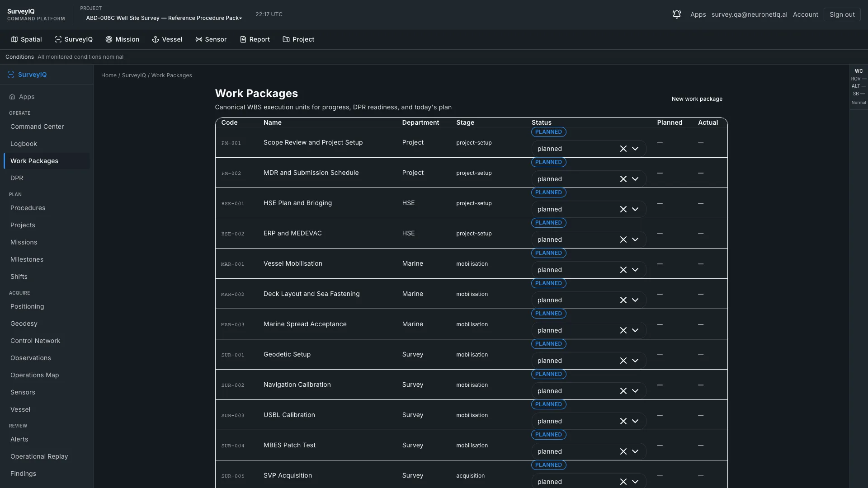Image resolution: width=868 pixels, height=488 pixels.
Task: Expand status dropdown for Geodetic Setup
Action: (x=635, y=361)
